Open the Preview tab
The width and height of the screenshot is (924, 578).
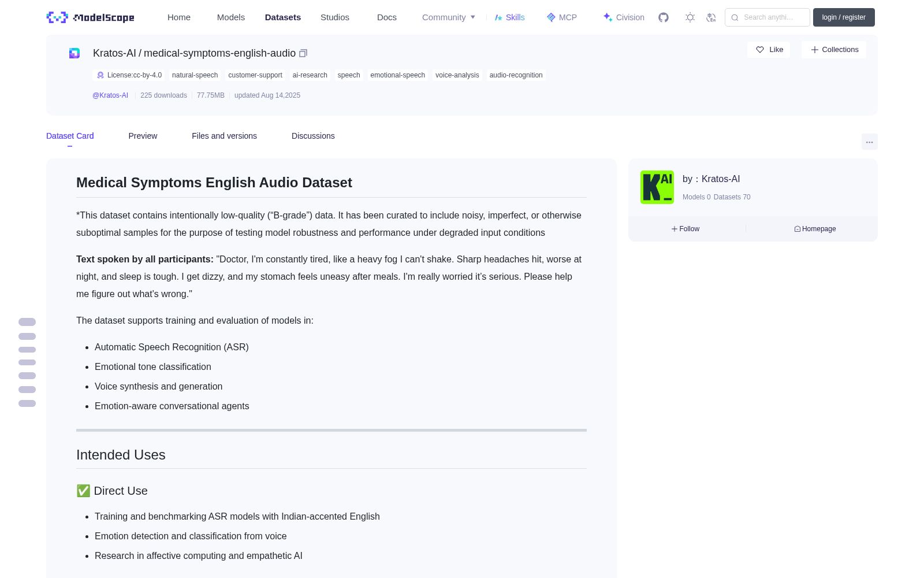coord(143,136)
